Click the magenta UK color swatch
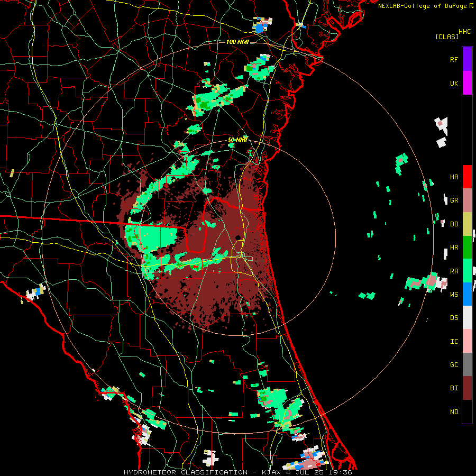Viewport: 476px width, 476px height. (x=467, y=83)
